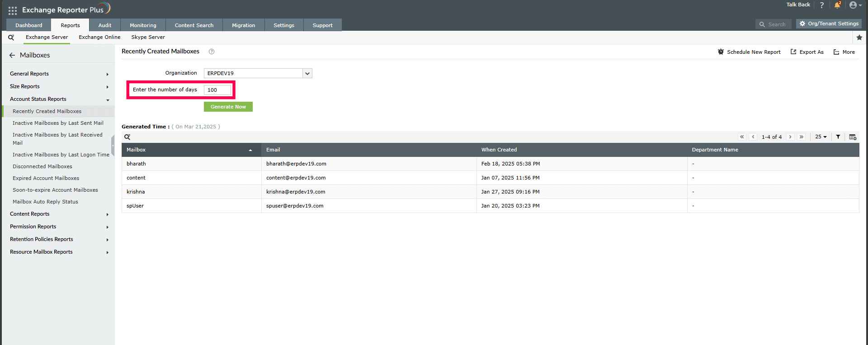Switch to Skype Server sub-tab
Image resolution: width=868 pixels, height=345 pixels.
pos(148,37)
